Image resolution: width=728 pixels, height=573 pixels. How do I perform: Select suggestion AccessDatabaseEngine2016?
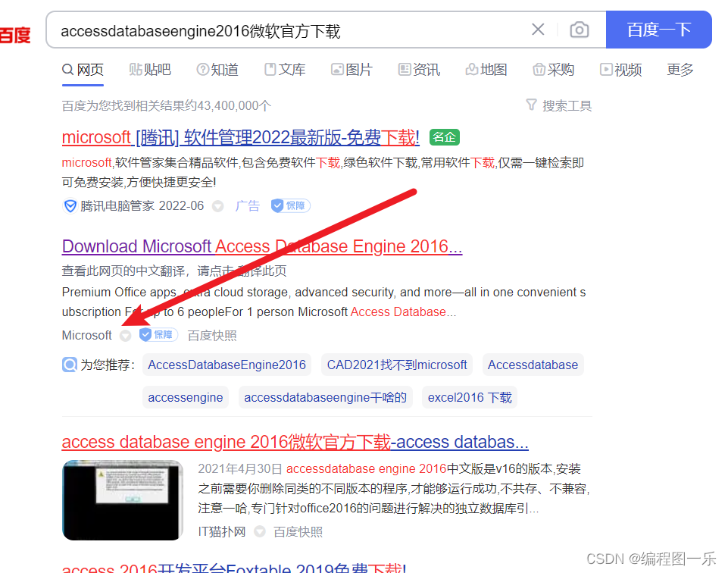coord(227,365)
